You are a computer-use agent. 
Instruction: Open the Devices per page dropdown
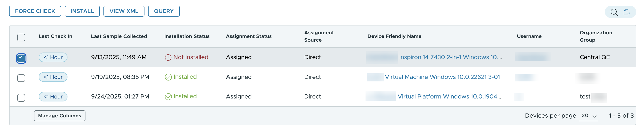tap(588, 116)
